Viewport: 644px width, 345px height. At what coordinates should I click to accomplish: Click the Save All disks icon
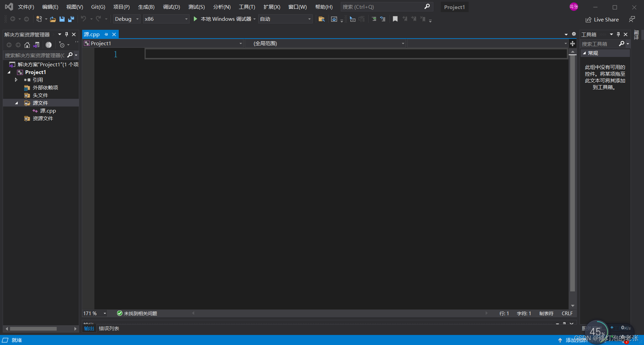tap(71, 19)
